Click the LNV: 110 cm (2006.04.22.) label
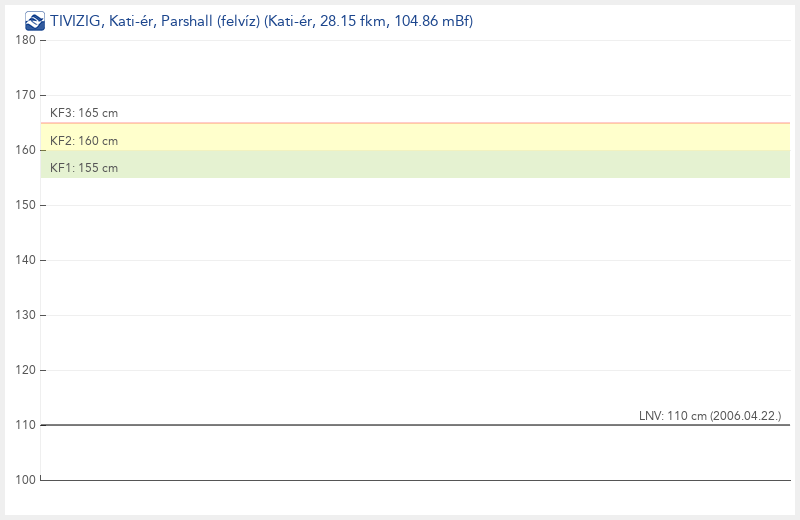Image resolution: width=800 pixels, height=520 pixels. 710,415
